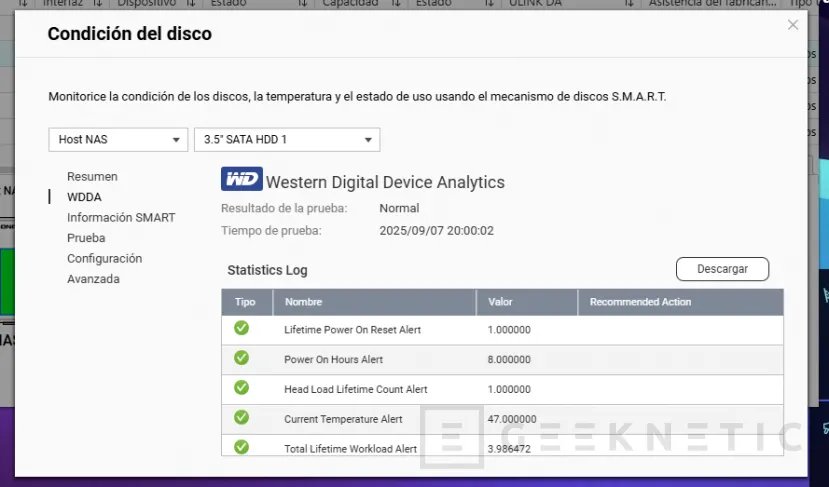Image resolution: width=829 pixels, height=487 pixels.
Task: Open the 3.5" SATA HDD 1 dropdown
Action: click(x=287, y=140)
